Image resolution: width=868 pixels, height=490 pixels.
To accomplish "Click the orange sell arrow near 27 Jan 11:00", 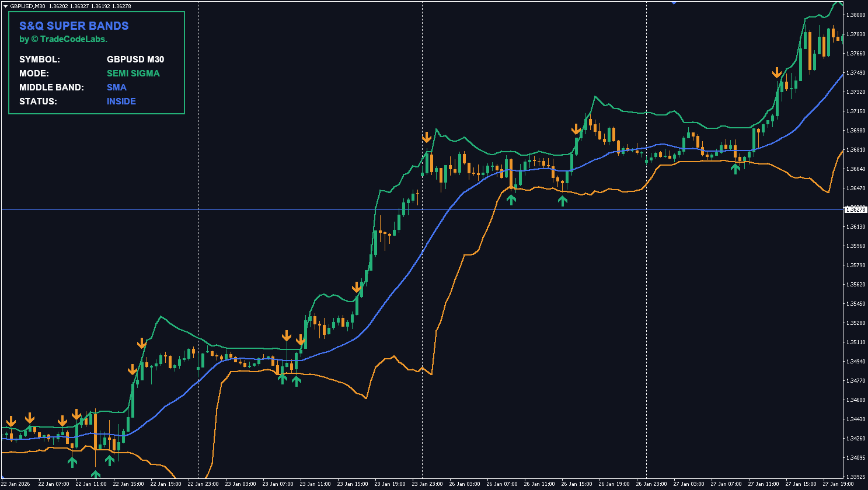I will 777,73.
